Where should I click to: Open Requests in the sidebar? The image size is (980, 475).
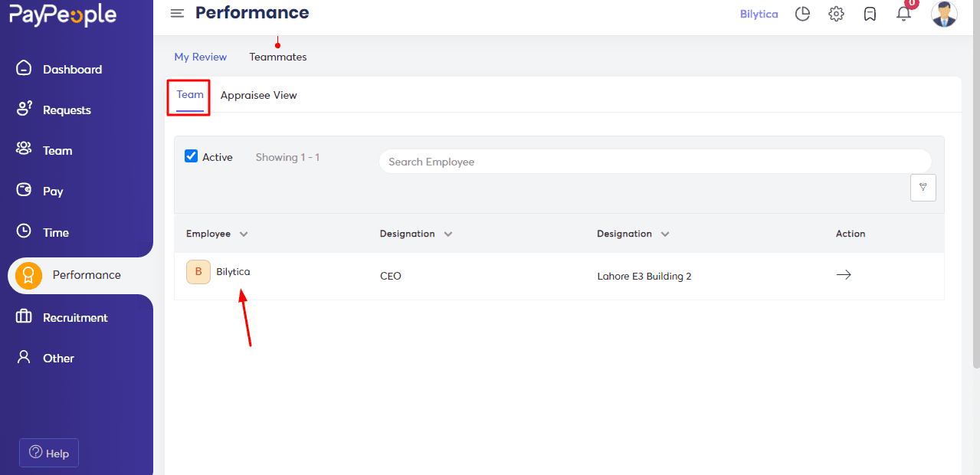(67, 110)
